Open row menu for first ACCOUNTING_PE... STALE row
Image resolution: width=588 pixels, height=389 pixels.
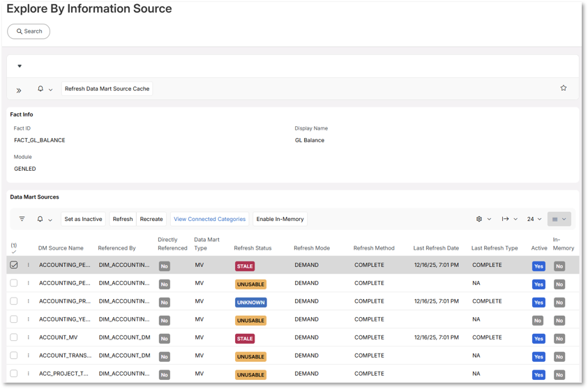29,265
